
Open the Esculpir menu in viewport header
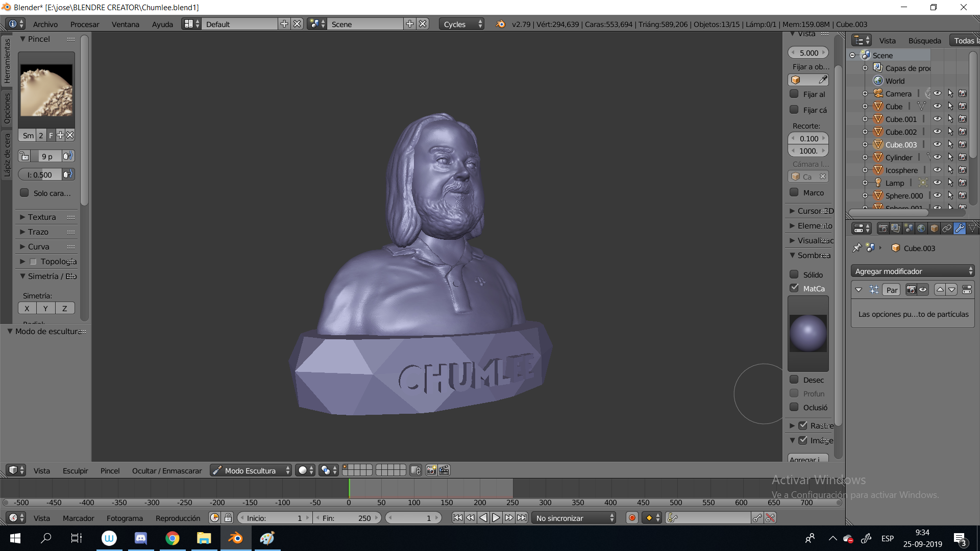click(x=75, y=470)
